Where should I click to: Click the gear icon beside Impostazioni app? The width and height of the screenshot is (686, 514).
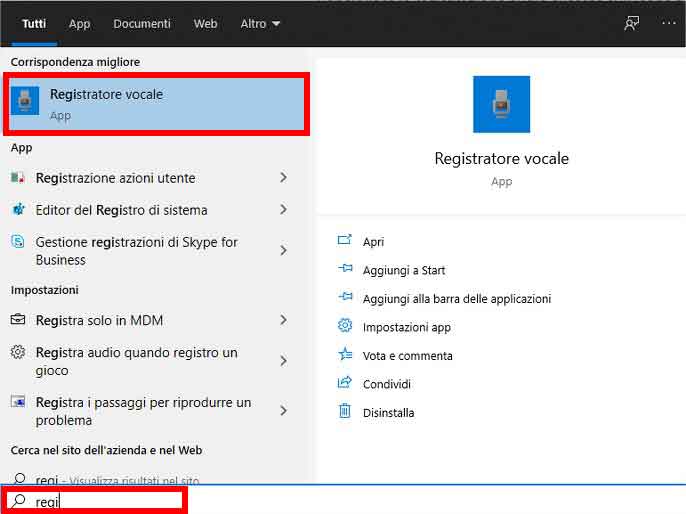click(345, 325)
